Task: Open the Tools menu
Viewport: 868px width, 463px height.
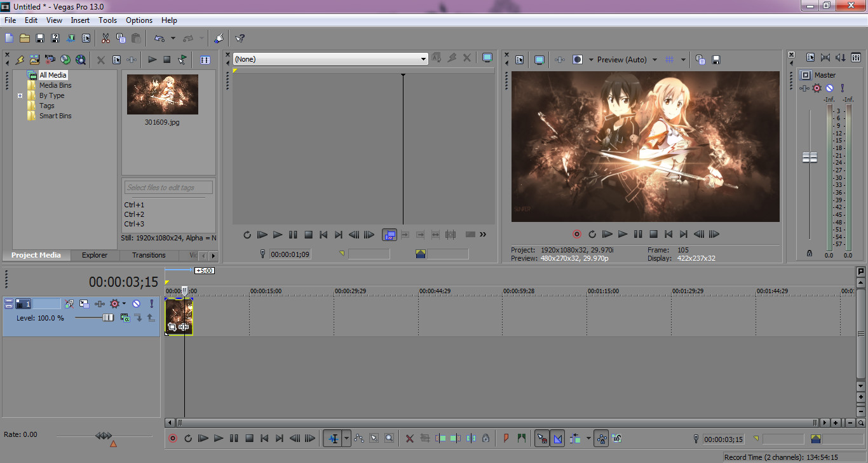Action: point(108,20)
